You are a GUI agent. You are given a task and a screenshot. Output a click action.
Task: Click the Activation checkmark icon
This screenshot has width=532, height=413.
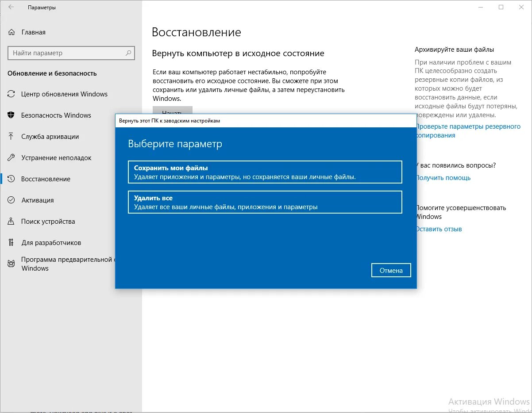12,200
